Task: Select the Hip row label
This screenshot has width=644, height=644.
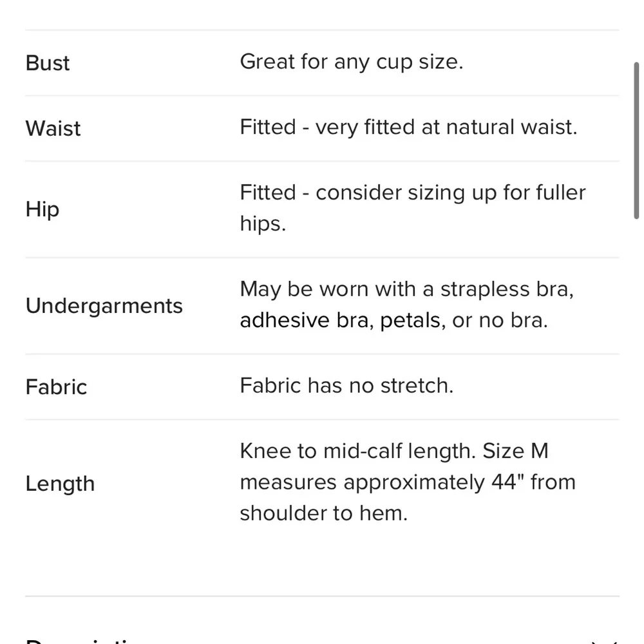Action: pos(43,209)
